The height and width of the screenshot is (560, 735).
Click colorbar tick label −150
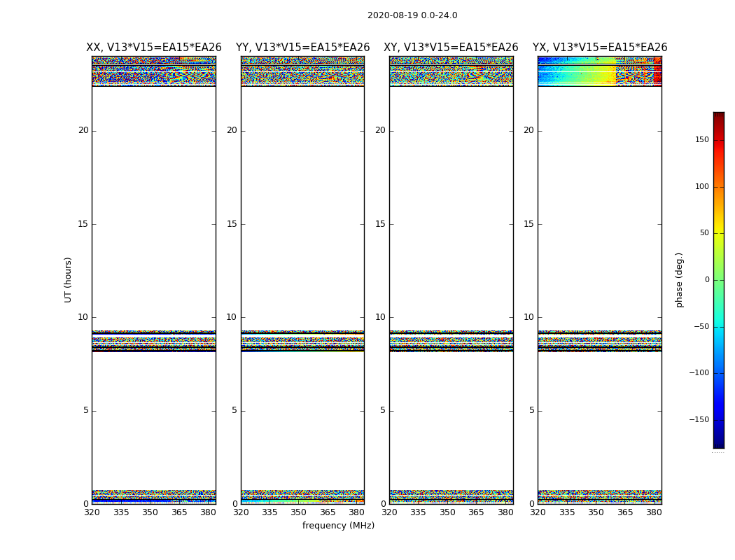pyautogui.click(x=699, y=419)
